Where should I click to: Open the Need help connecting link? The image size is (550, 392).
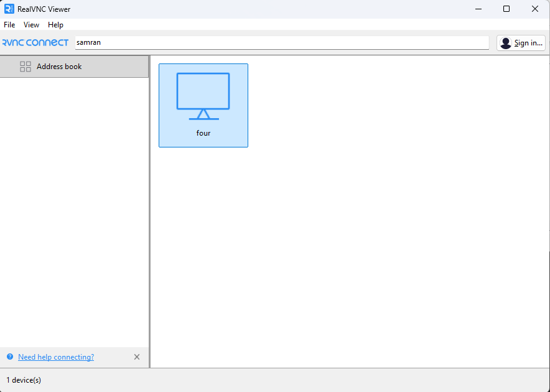(55, 357)
